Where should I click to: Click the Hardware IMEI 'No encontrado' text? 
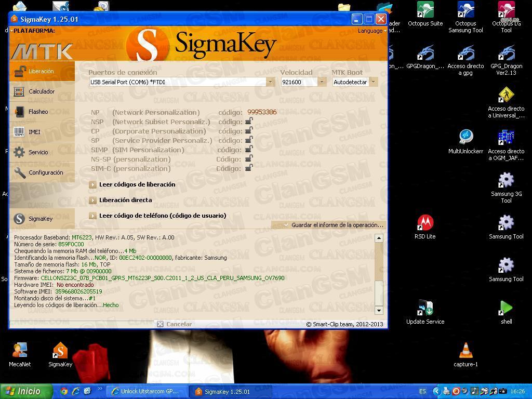click(75, 285)
